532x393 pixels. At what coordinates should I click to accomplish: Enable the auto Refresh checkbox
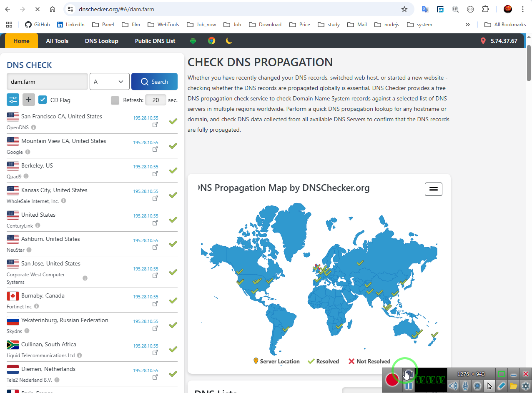click(115, 100)
